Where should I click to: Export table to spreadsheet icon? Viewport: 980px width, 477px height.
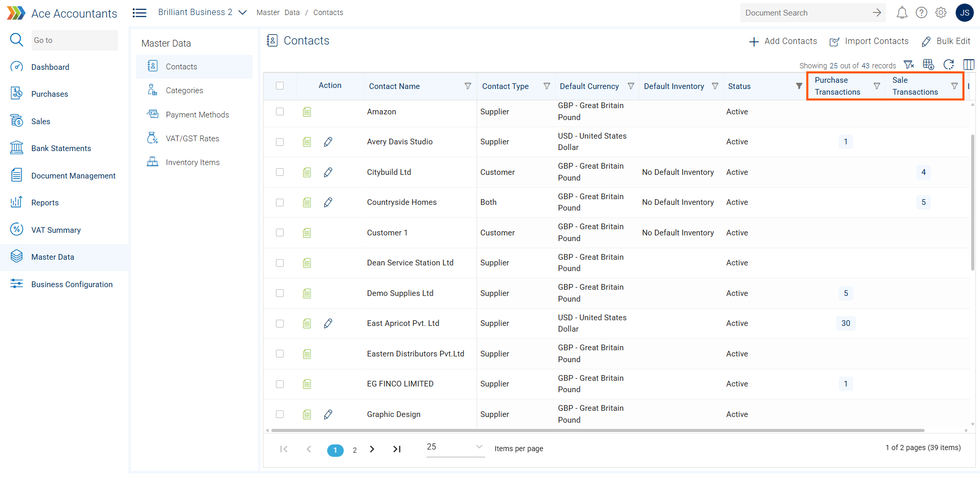coord(928,65)
